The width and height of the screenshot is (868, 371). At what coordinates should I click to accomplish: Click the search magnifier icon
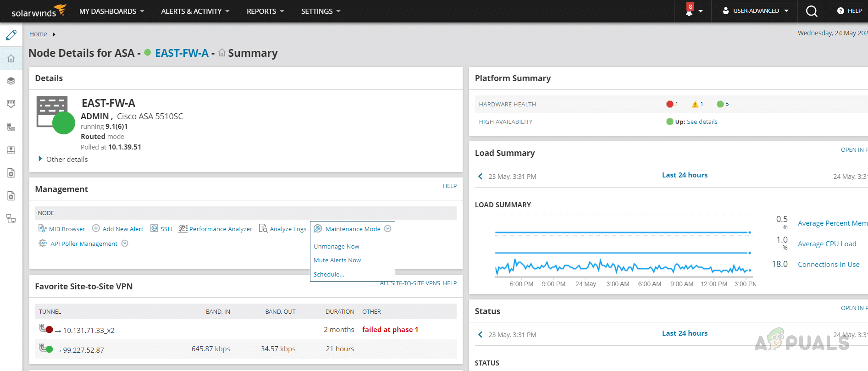(812, 11)
